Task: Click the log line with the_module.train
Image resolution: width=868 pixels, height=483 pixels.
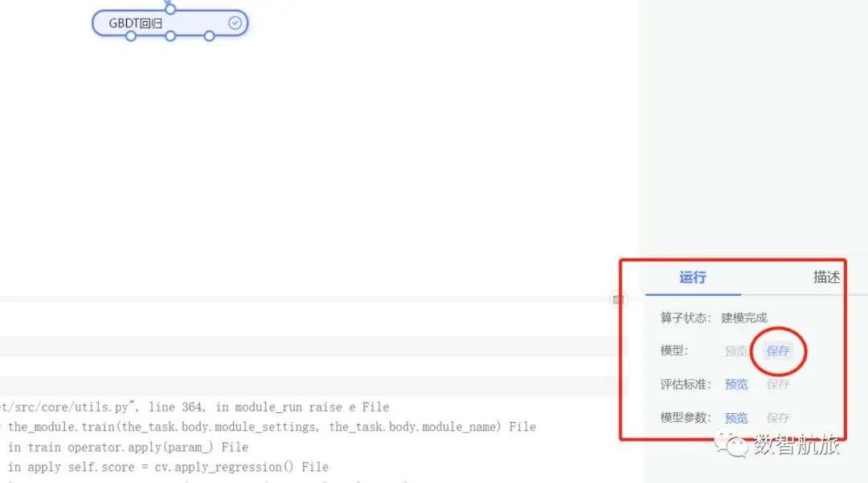Action: [x=268, y=427]
